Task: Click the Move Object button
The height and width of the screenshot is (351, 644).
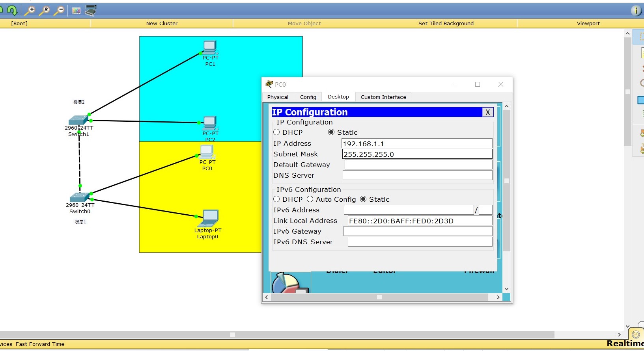Action: 304,23
